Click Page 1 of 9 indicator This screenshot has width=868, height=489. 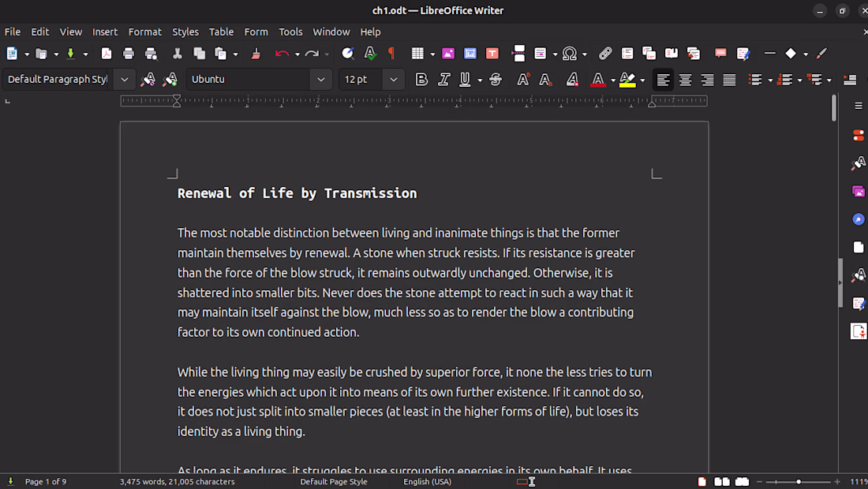46,482
